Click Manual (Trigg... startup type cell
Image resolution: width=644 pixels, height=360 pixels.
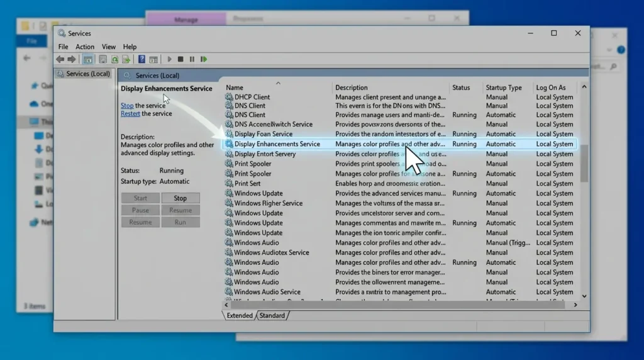click(508, 242)
